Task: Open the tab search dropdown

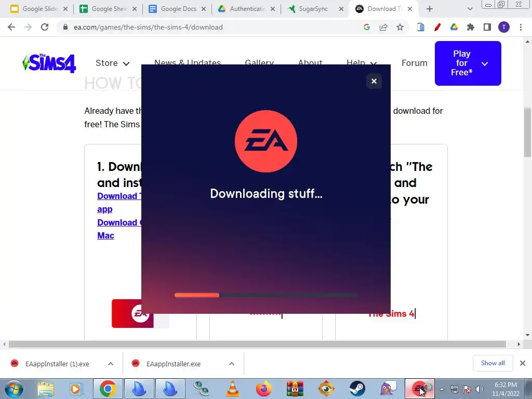Action: tap(470, 9)
